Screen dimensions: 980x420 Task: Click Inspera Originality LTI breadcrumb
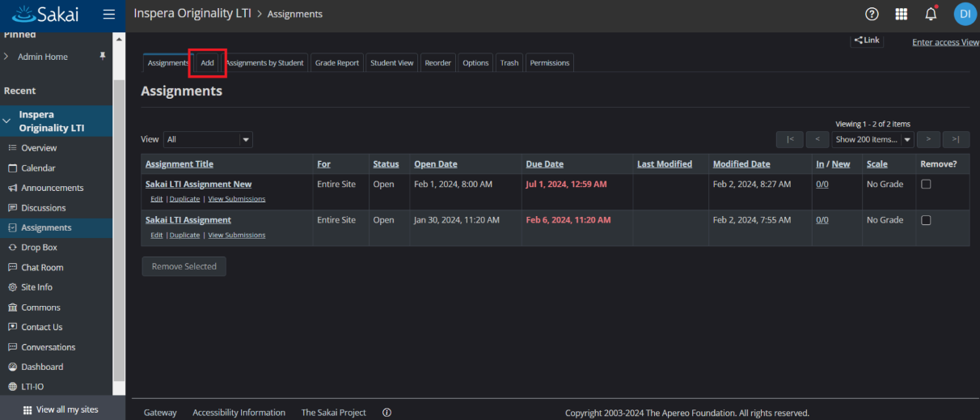tap(192, 14)
